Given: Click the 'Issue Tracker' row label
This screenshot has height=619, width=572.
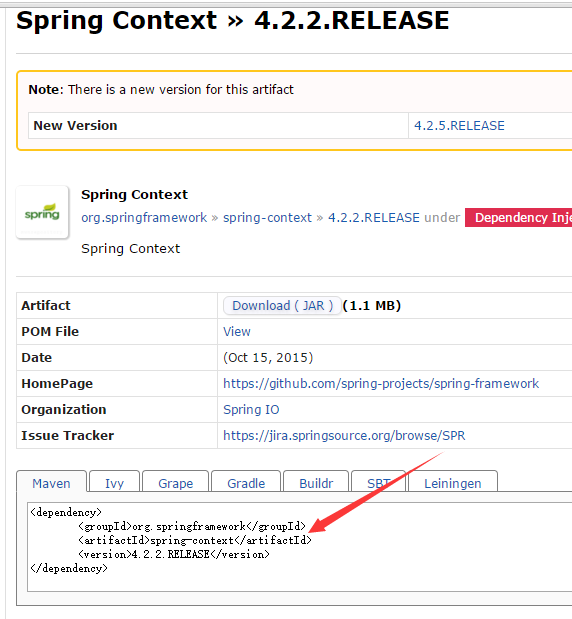Looking at the screenshot, I should click(68, 436).
